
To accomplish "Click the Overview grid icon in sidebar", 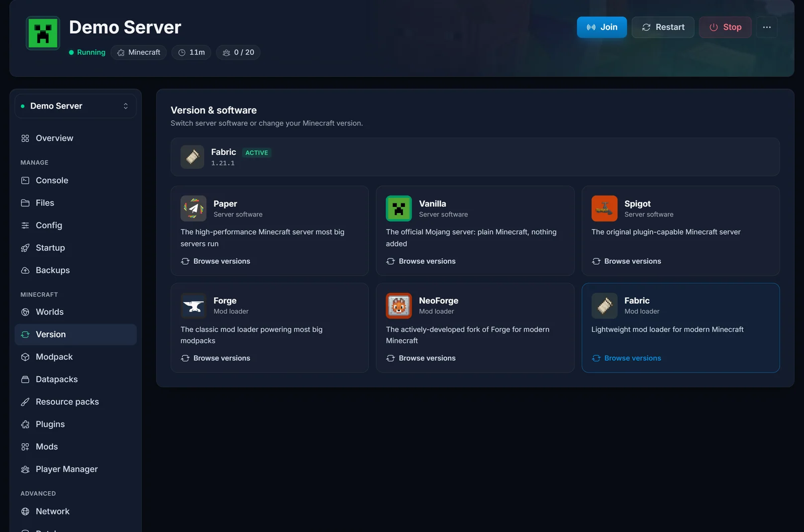I will [x=25, y=138].
